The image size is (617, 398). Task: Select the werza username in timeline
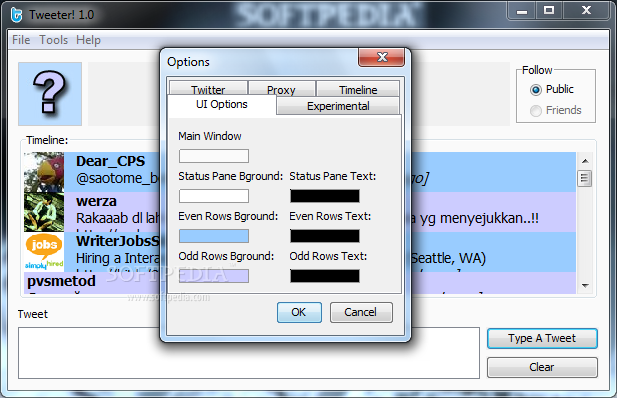pos(96,201)
